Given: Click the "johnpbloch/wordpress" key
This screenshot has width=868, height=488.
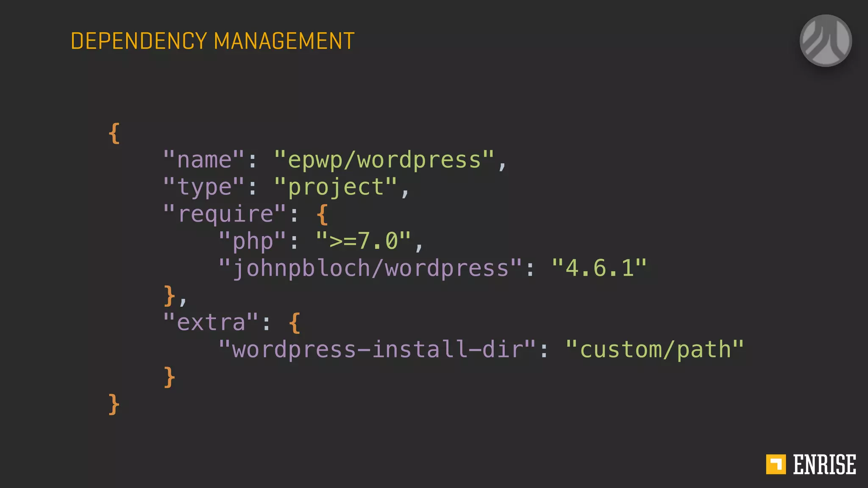Looking at the screenshot, I should coord(370,269).
